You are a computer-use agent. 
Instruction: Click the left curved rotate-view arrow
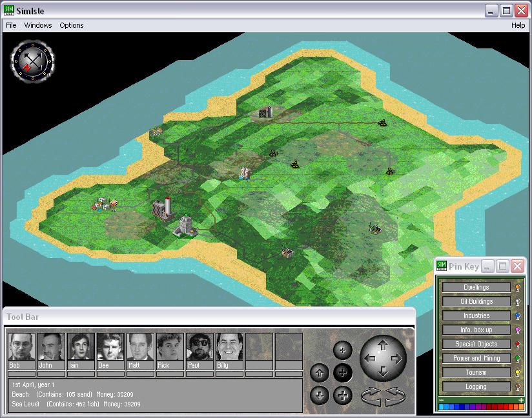372,396
